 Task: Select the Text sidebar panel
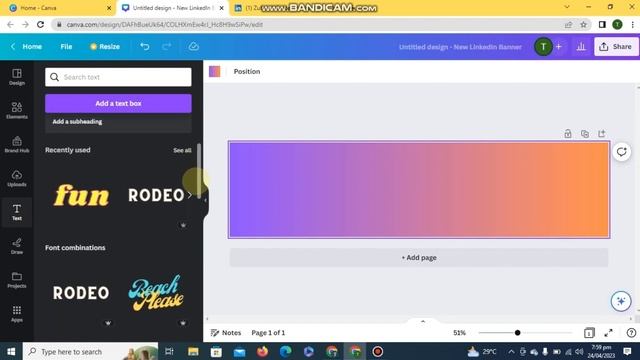[x=17, y=212]
